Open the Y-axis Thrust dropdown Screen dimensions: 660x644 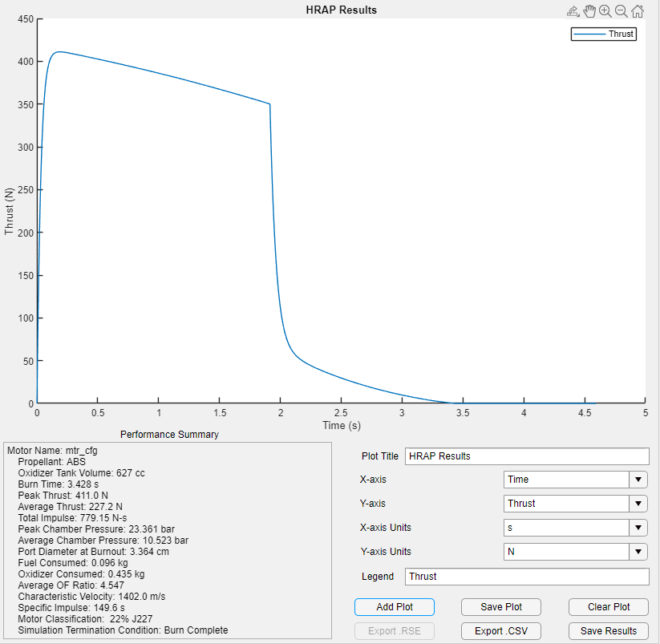575,504
